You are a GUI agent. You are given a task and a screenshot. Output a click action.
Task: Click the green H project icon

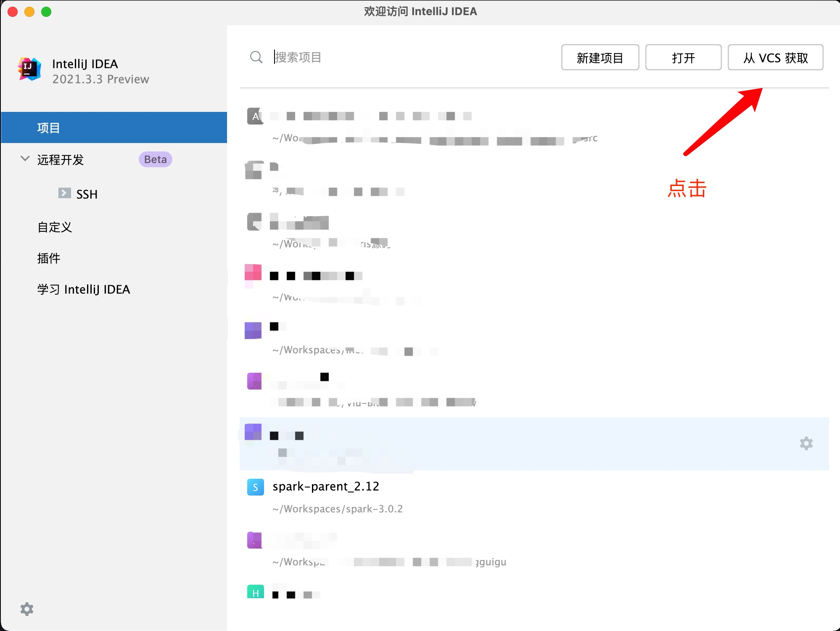(x=255, y=592)
